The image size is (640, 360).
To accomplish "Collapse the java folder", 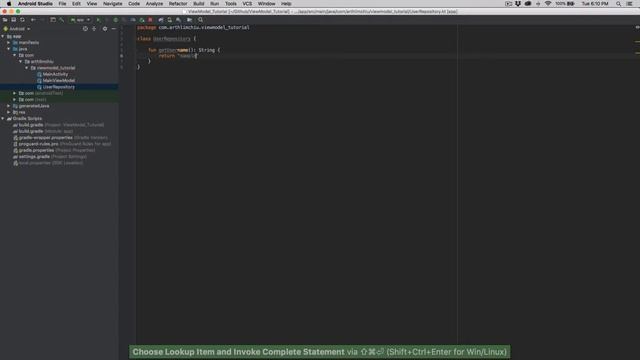I will tap(9, 49).
